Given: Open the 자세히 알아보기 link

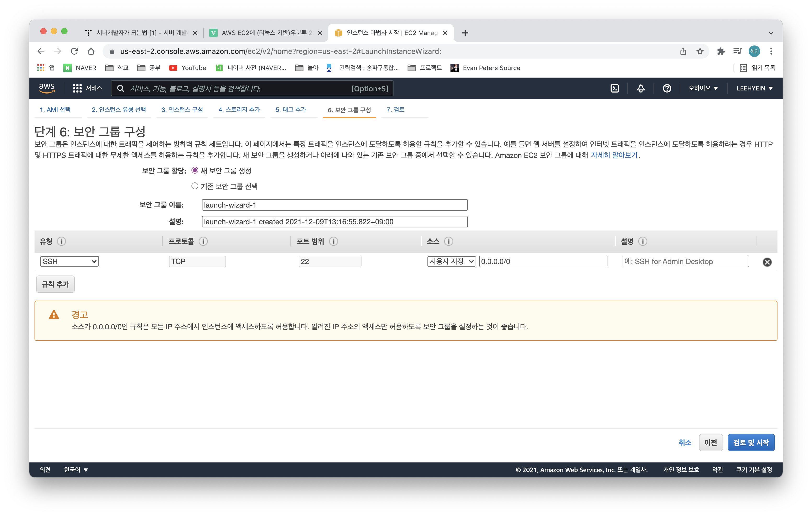Looking at the screenshot, I should [614, 155].
